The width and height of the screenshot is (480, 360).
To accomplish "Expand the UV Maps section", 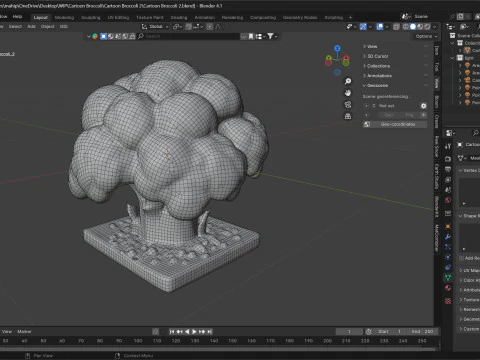I will (469, 270).
